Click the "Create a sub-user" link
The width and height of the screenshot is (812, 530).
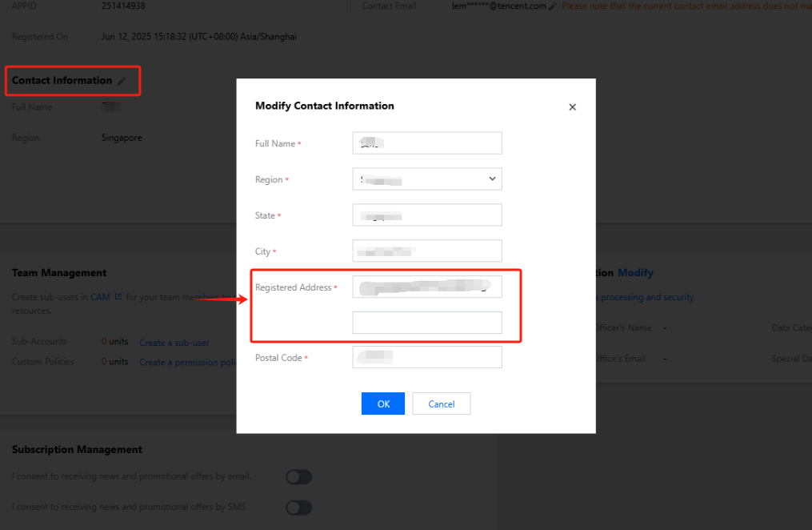click(174, 343)
